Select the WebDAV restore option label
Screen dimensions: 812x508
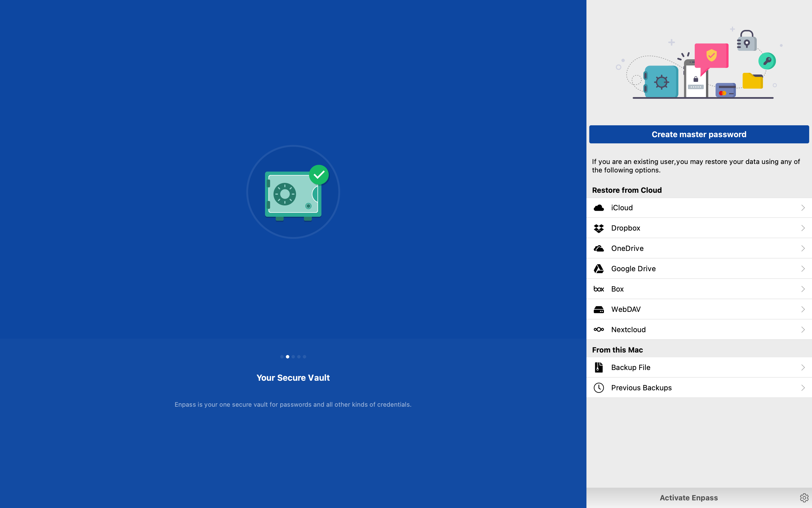tap(626, 309)
